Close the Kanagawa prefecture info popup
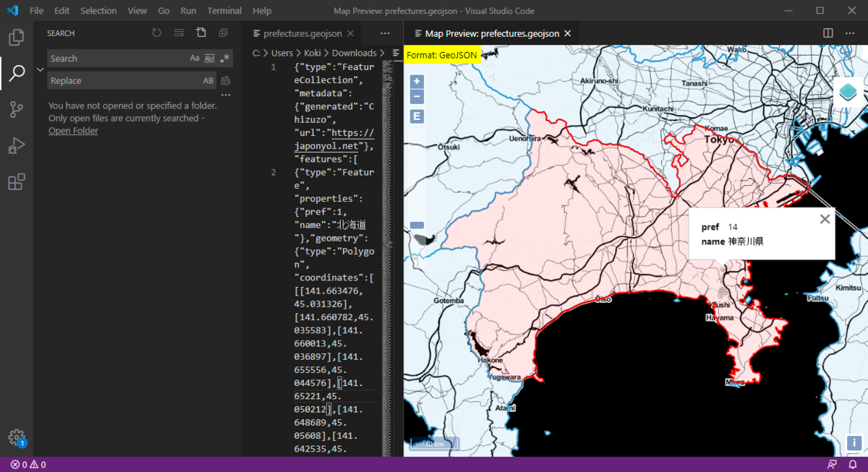The height and width of the screenshot is (472, 868). pos(825,218)
